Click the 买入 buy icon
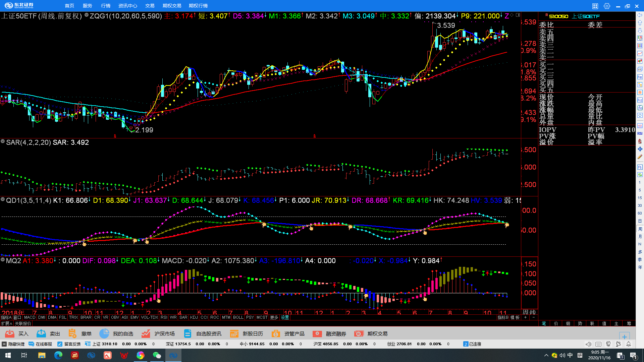This screenshot has height=362, width=644. (10, 334)
